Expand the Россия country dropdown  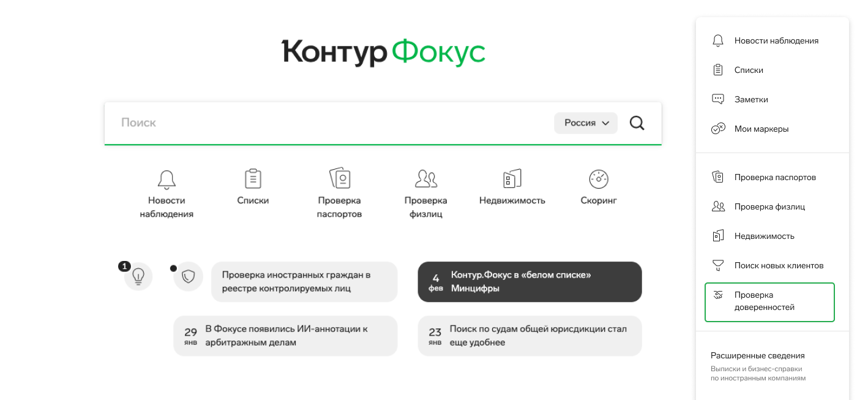586,123
